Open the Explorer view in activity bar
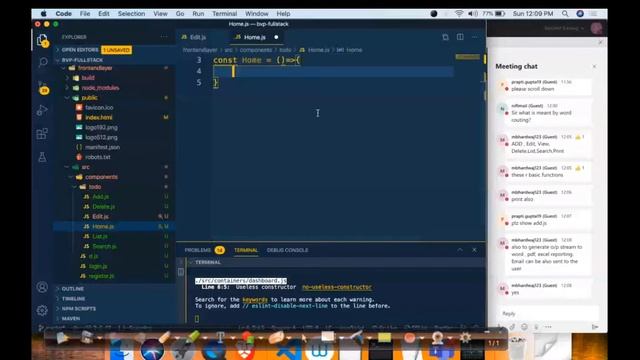640x360 pixels. click(x=42, y=40)
